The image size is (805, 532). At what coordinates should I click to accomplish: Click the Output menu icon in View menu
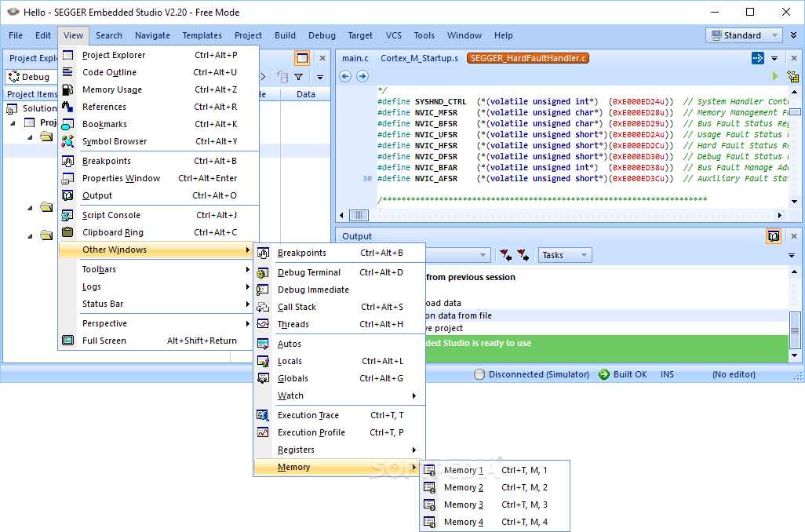pos(67,195)
